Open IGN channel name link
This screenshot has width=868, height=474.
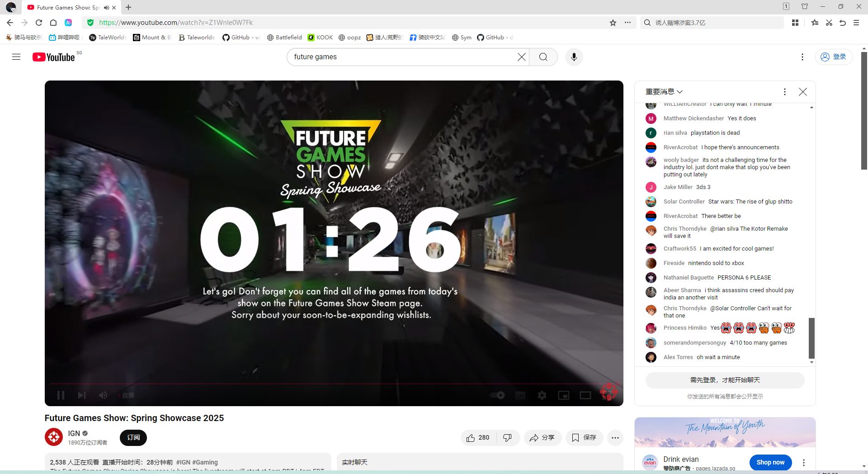point(74,433)
